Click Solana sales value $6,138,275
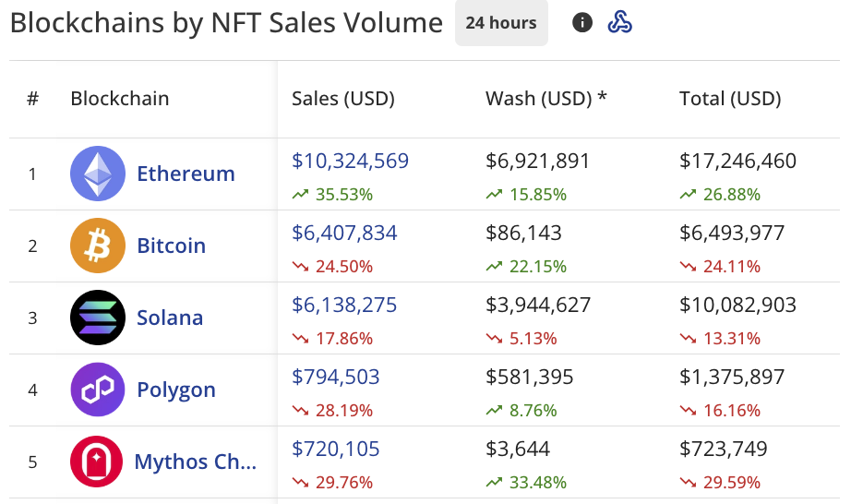This screenshot has width=851, height=504. pos(344,306)
